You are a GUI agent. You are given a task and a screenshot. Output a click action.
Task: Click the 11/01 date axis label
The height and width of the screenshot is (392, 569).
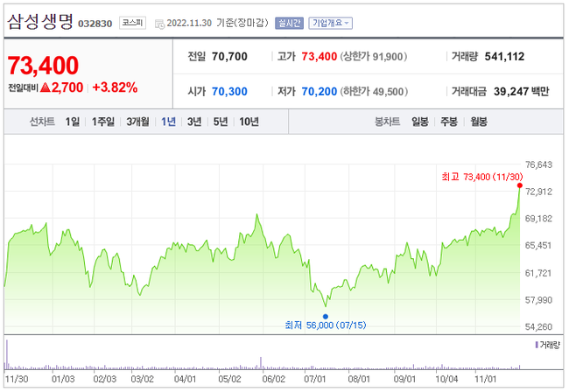coord(485,379)
